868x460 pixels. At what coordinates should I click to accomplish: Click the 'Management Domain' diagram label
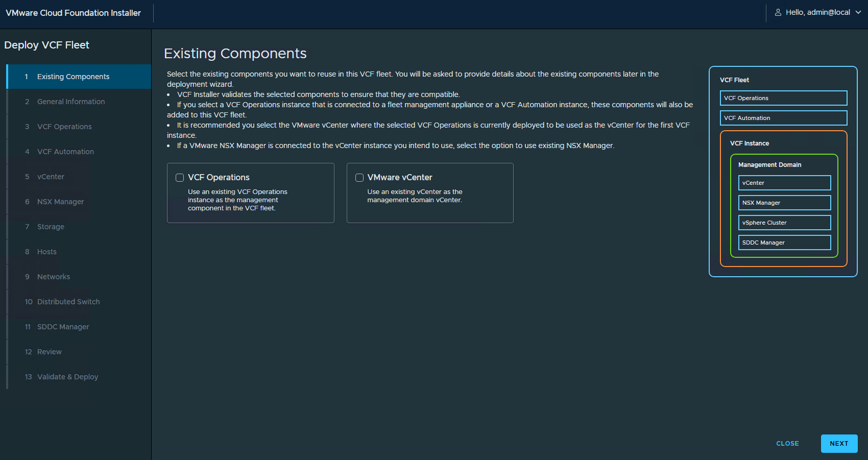[770, 165]
